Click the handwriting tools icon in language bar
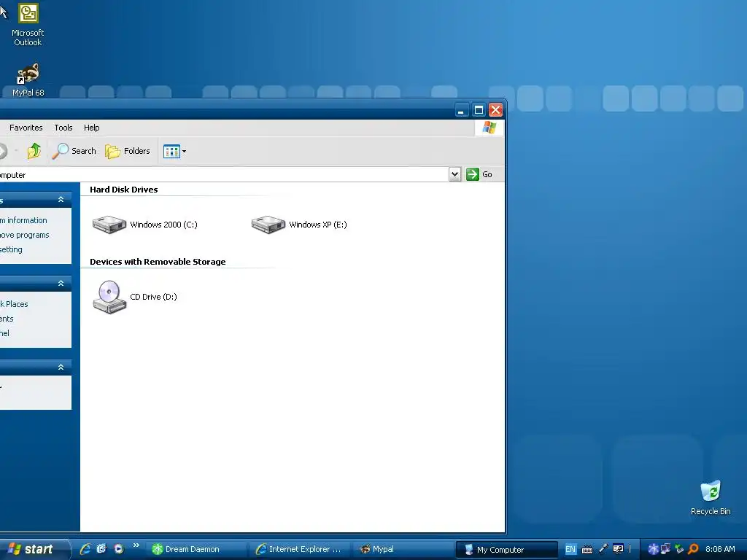 tap(619, 549)
